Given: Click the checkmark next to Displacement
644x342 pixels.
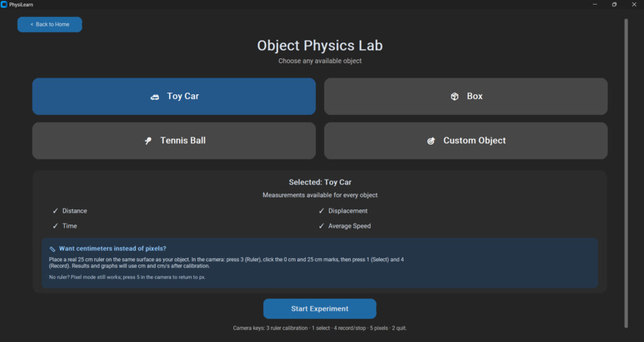Looking at the screenshot, I should point(321,211).
